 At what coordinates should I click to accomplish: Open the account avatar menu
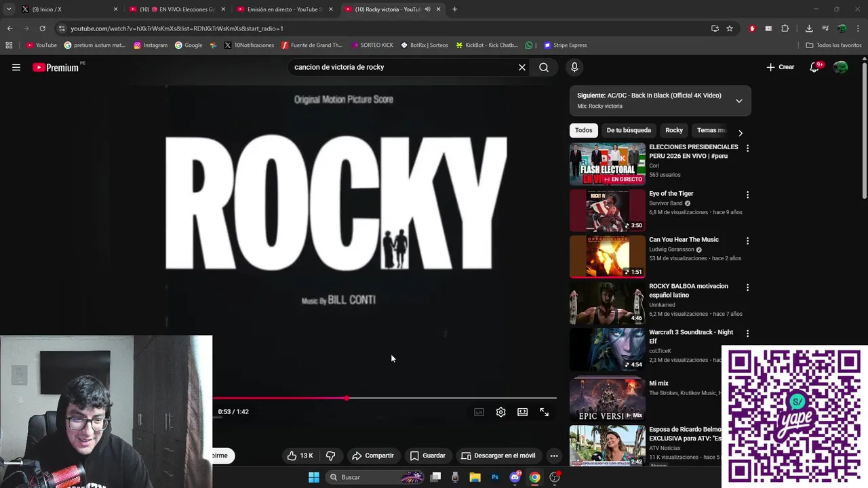point(840,67)
